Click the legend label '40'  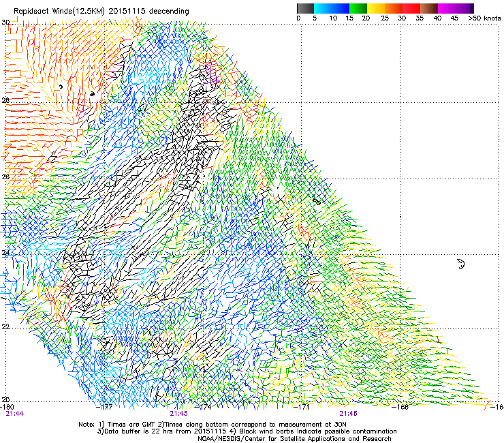(437, 18)
